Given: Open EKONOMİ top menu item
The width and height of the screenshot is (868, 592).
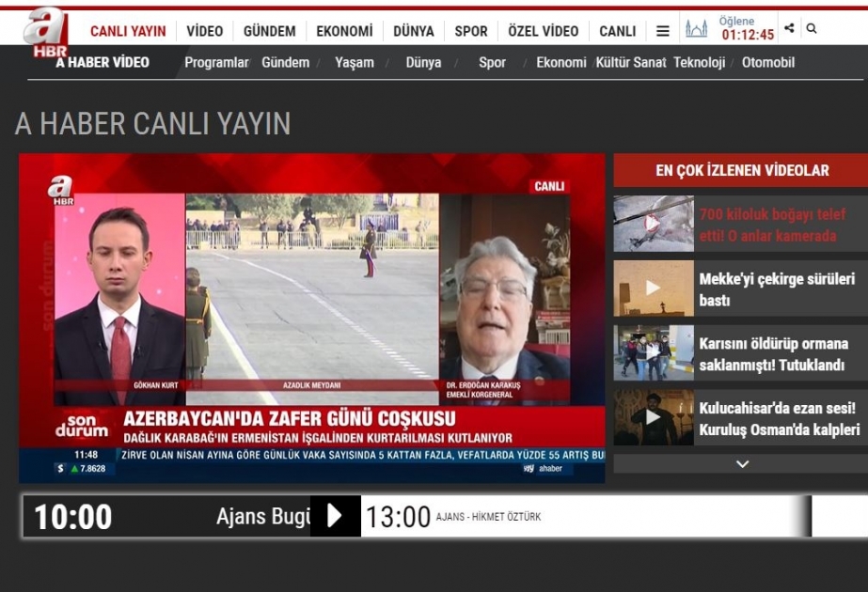Looking at the screenshot, I should pyautogui.click(x=344, y=32).
